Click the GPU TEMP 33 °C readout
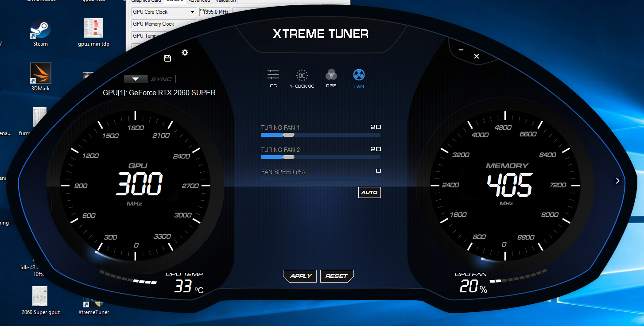The width and height of the screenshot is (644, 326). (x=189, y=287)
